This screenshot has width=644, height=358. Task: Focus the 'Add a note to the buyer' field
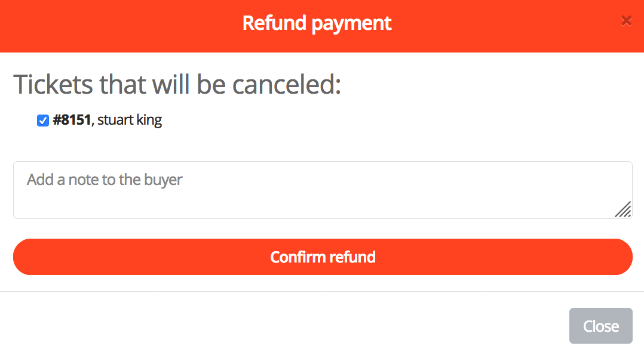[x=323, y=190]
